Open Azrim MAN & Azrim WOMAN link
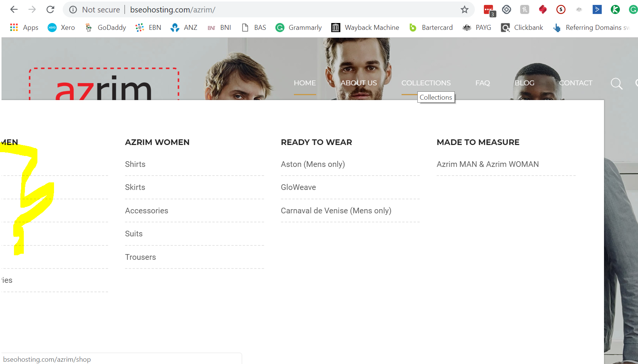The image size is (638, 364). point(488,164)
